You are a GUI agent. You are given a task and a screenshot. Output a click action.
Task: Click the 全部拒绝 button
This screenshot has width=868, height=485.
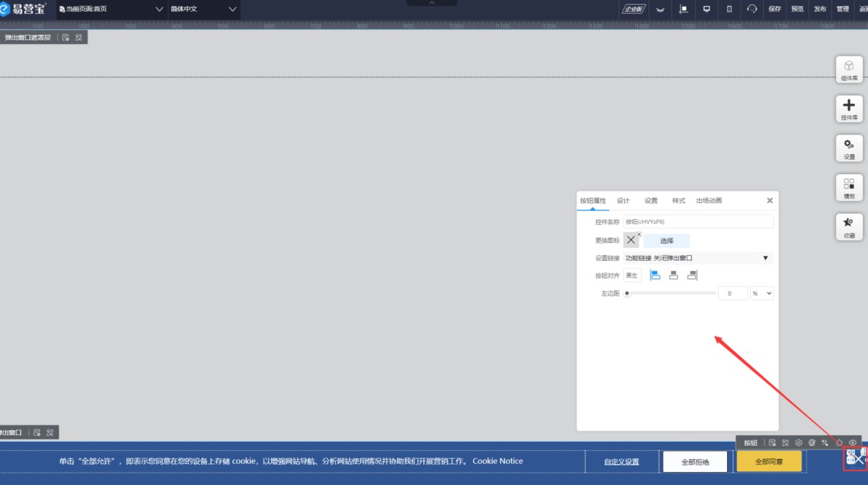[x=696, y=461]
